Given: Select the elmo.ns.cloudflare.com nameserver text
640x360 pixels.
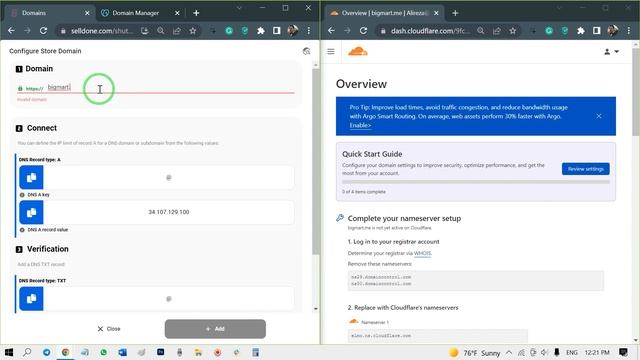Looking at the screenshot, I should point(381,336).
